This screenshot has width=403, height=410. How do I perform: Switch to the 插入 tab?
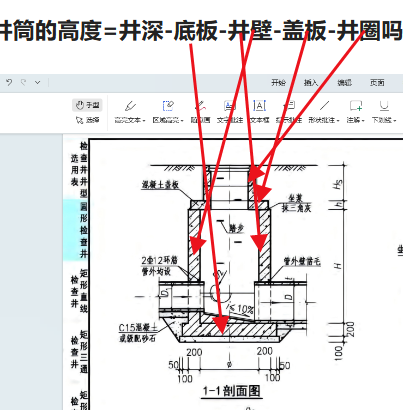pyautogui.click(x=311, y=83)
